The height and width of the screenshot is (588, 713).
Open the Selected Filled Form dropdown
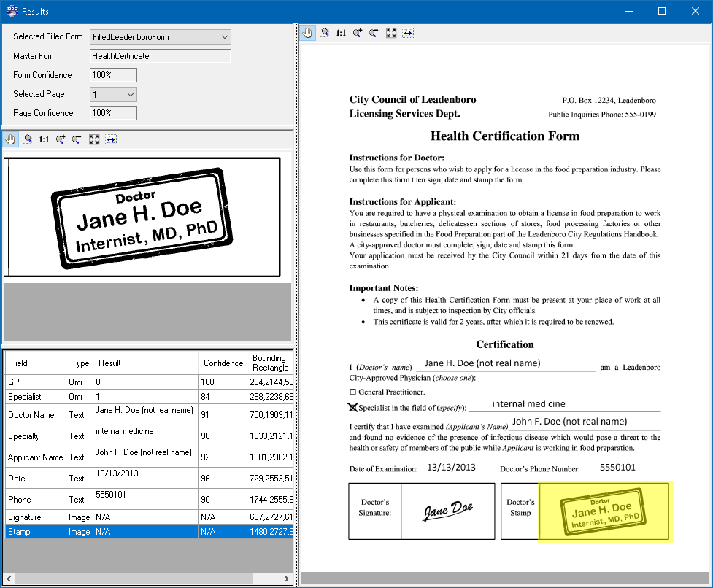pos(224,36)
